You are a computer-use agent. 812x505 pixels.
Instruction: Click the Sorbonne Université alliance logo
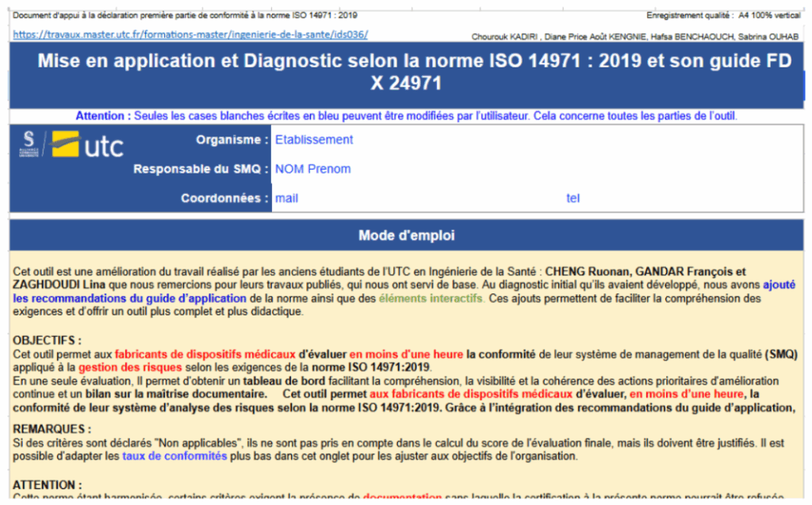click(x=29, y=144)
